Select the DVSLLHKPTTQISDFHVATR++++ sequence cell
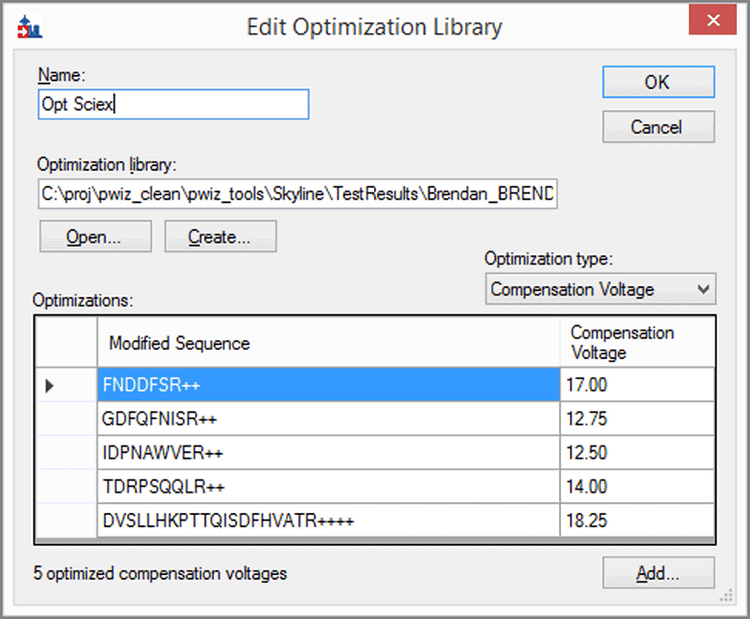This screenshot has width=750, height=619. tap(328, 521)
